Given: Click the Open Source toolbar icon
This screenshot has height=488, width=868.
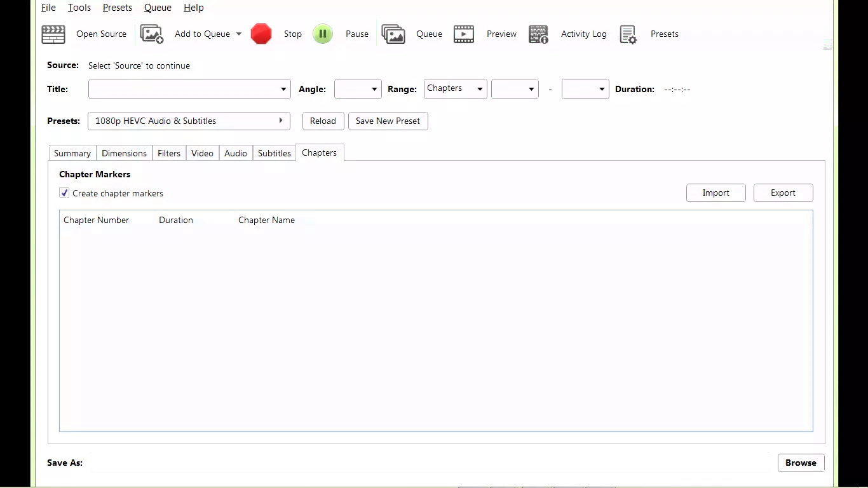Looking at the screenshot, I should click(53, 34).
